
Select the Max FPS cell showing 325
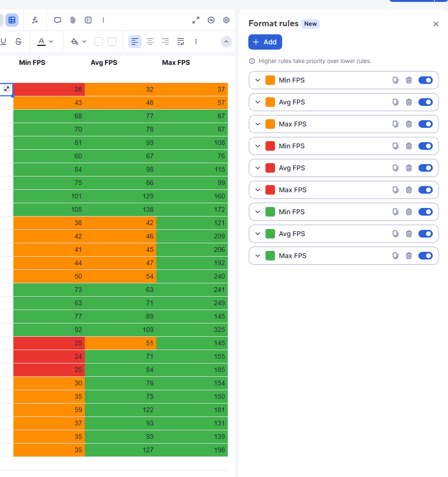192,330
